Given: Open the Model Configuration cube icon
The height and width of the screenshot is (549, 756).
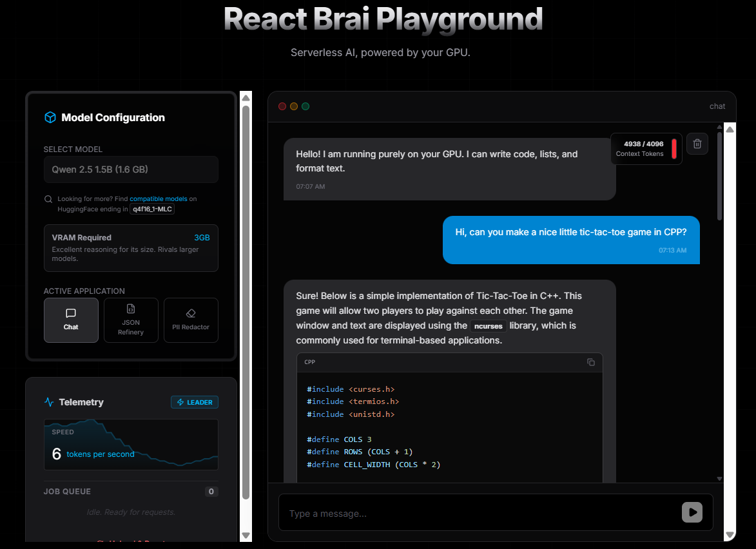Looking at the screenshot, I should (x=50, y=117).
